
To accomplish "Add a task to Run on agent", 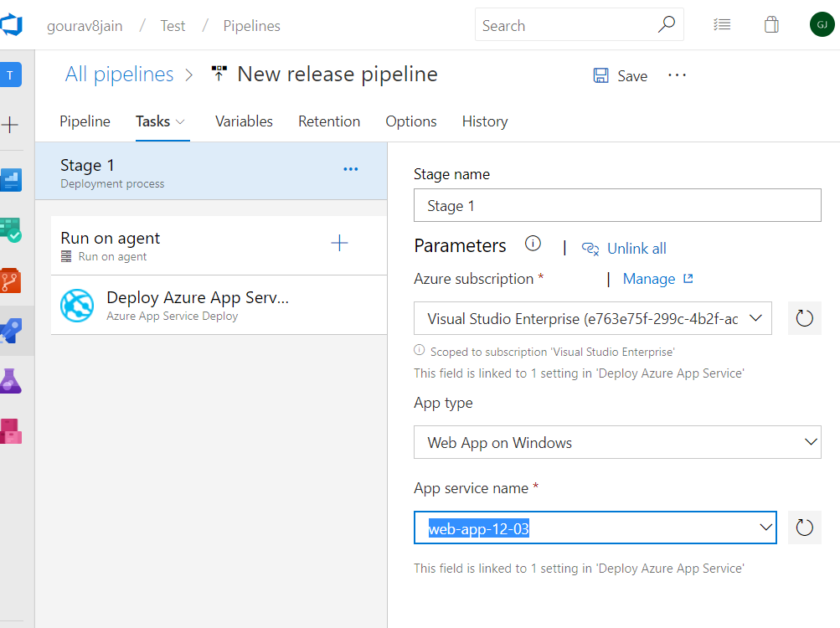I will [x=339, y=244].
